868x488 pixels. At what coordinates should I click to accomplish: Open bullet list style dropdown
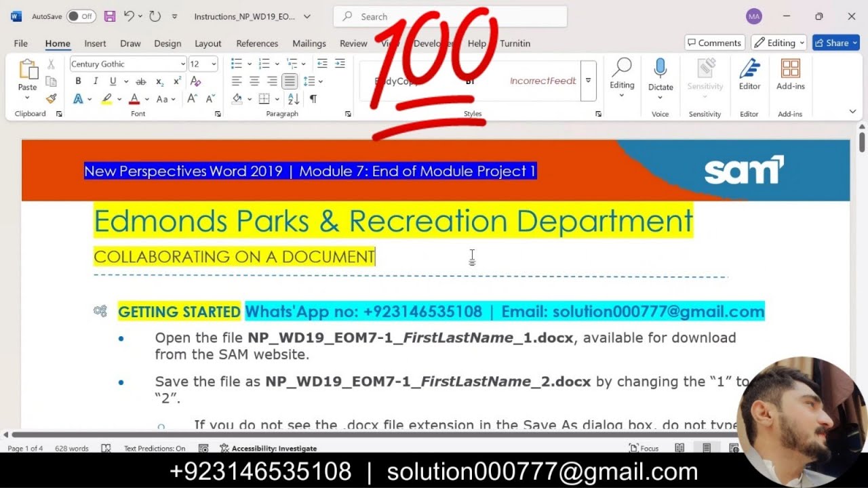pos(250,64)
